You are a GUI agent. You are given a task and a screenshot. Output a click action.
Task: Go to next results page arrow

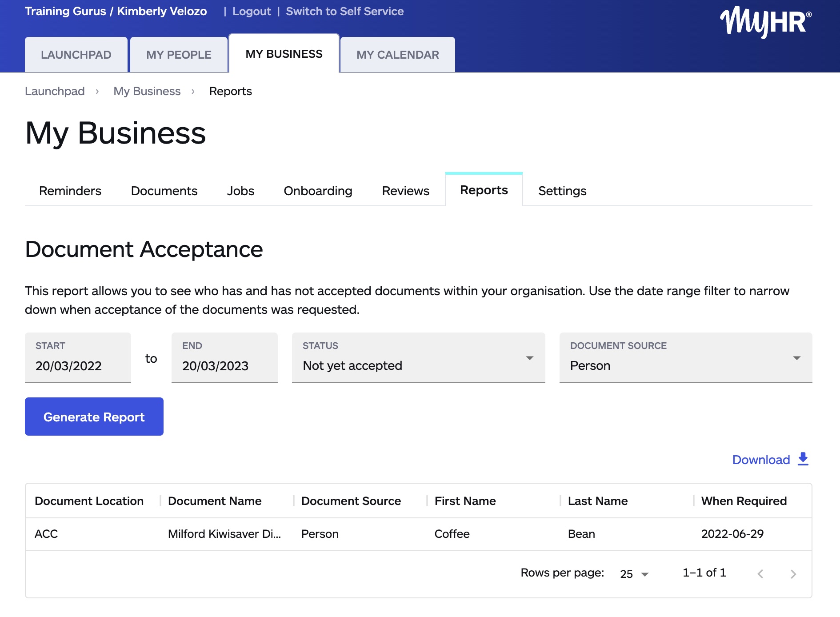click(x=793, y=574)
